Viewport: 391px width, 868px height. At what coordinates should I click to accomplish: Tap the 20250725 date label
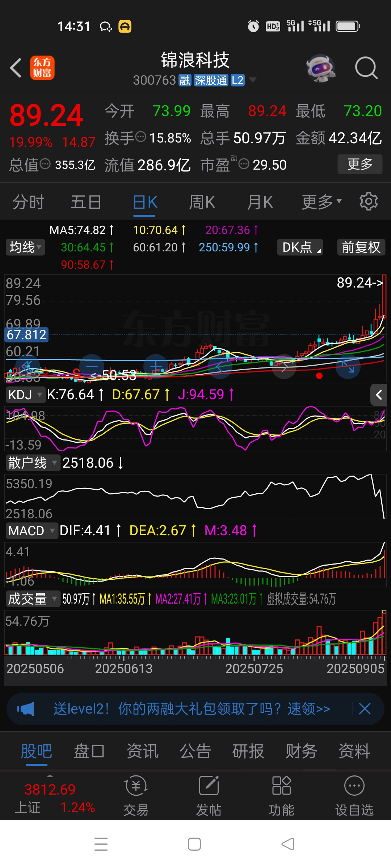254,668
